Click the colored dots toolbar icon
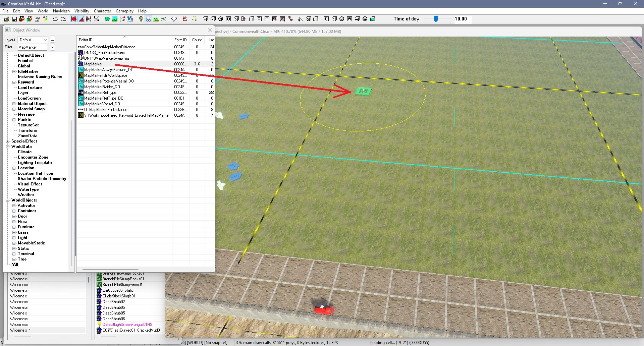This screenshot has height=346, width=644. (x=45, y=19)
